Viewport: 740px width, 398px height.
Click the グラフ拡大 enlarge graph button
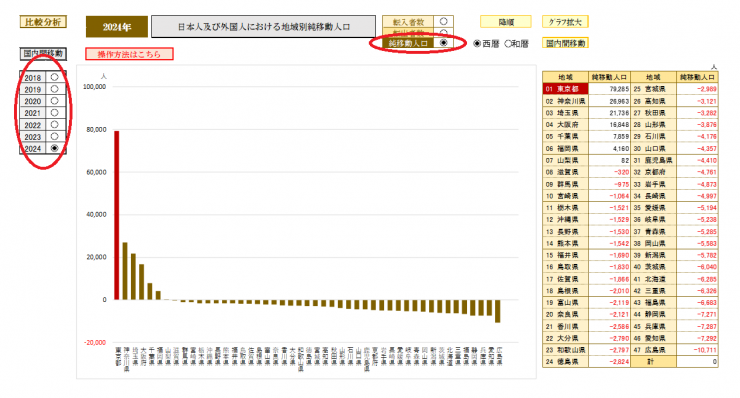[x=565, y=22]
